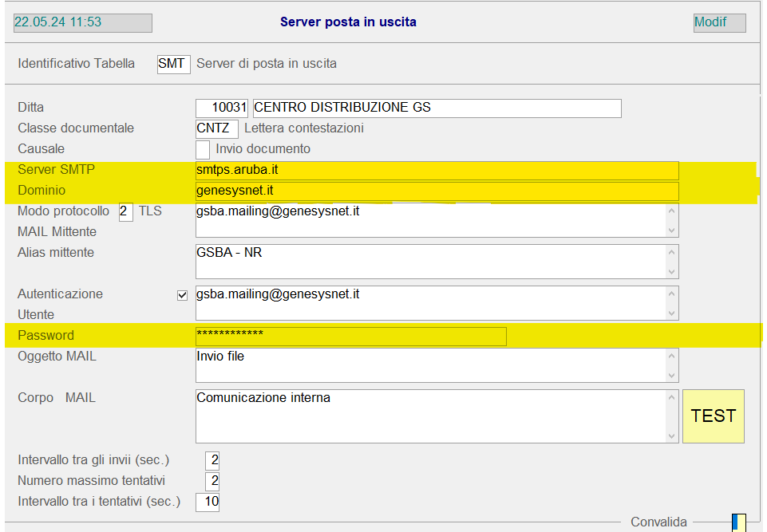Click the Numero massimo tentativi field
Viewport: 767px width, 532px height.
[212, 481]
